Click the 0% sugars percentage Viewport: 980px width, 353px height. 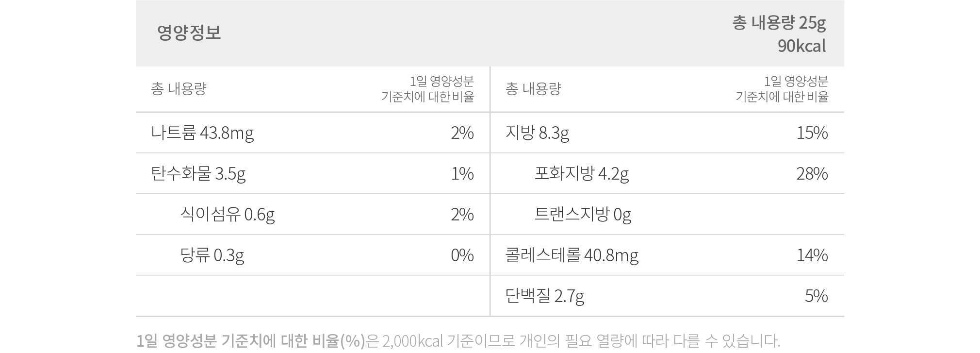[462, 255]
